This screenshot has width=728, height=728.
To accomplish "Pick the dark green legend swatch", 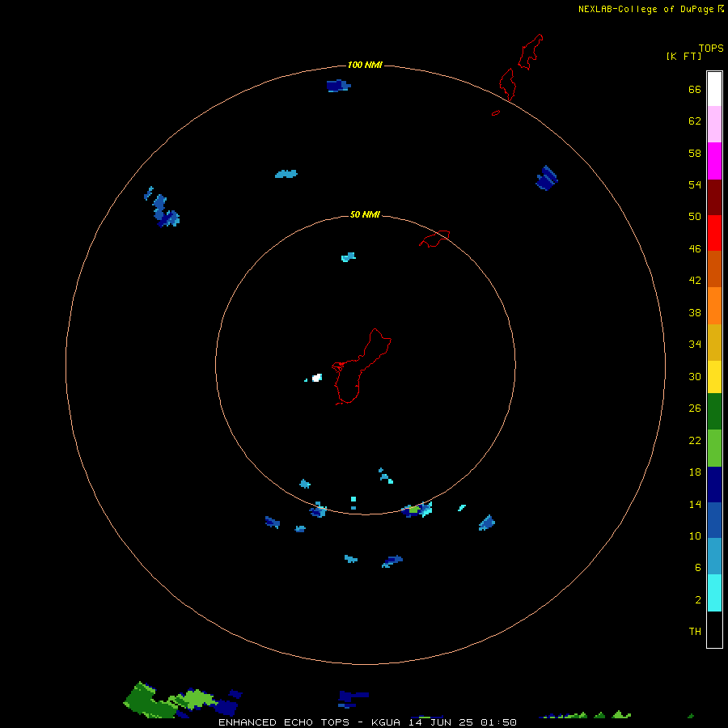I will 714,412.
